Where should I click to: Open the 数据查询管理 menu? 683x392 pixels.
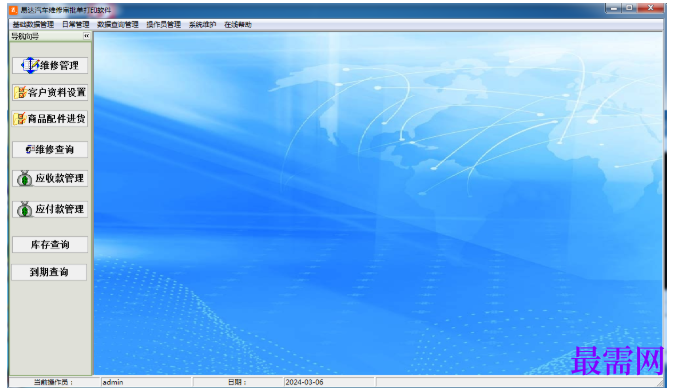(117, 25)
